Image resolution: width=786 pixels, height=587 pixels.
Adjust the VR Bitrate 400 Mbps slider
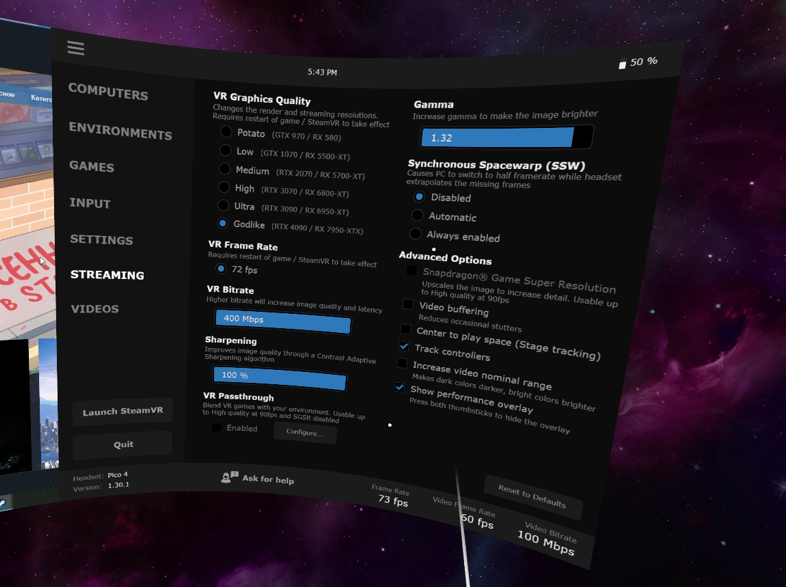(x=283, y=322)
